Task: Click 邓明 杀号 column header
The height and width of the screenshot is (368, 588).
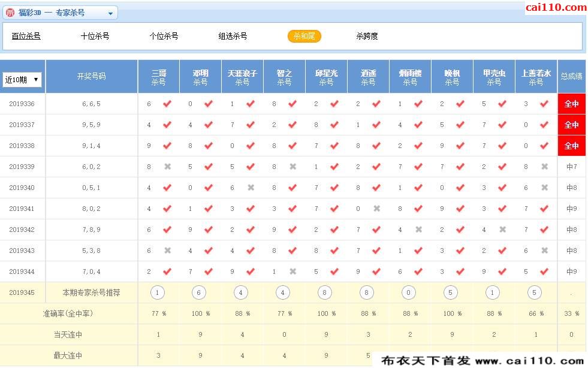Action: (201, 77)
